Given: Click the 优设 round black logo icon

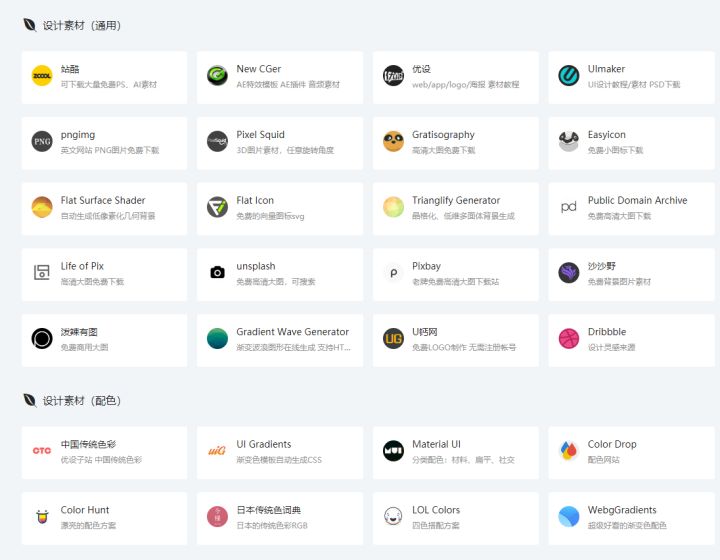Looking at the screenshot, I should pos(393,76).
